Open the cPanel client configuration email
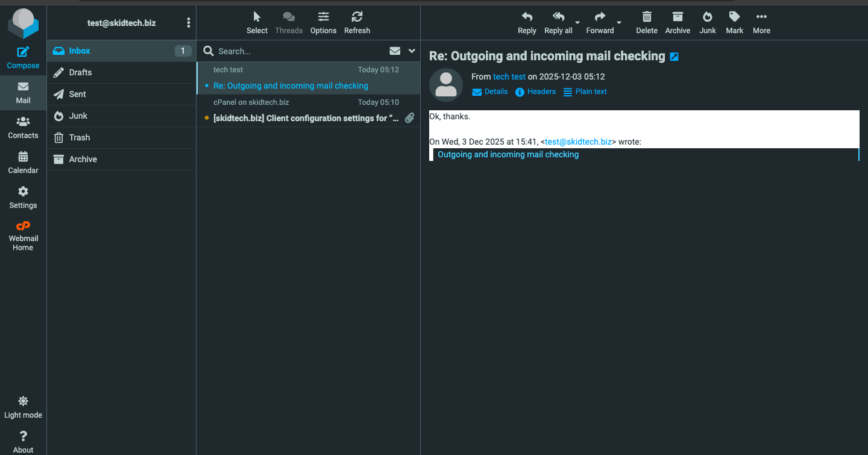 click(x=306, y=118)
